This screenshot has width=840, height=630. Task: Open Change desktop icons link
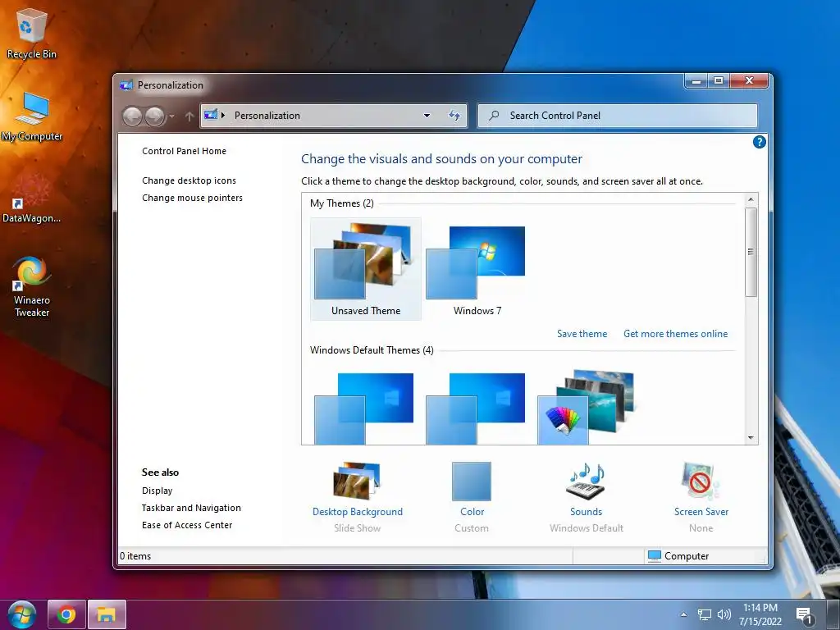189,180
